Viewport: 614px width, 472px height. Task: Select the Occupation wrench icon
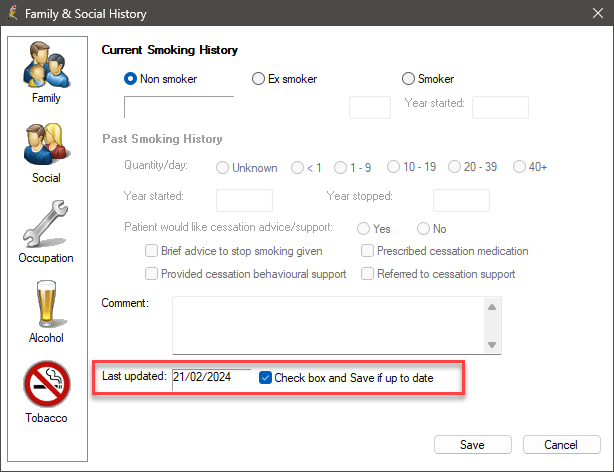pyautogui.click(x=46, y=224)
